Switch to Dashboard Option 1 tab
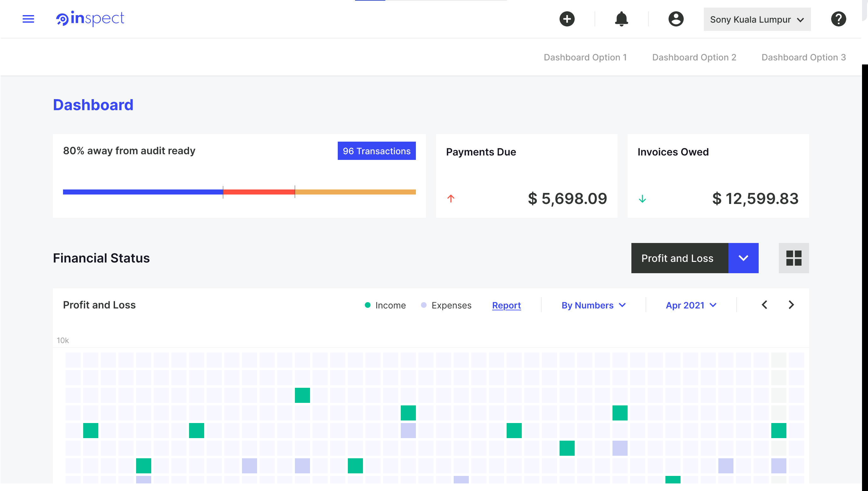 585,57
